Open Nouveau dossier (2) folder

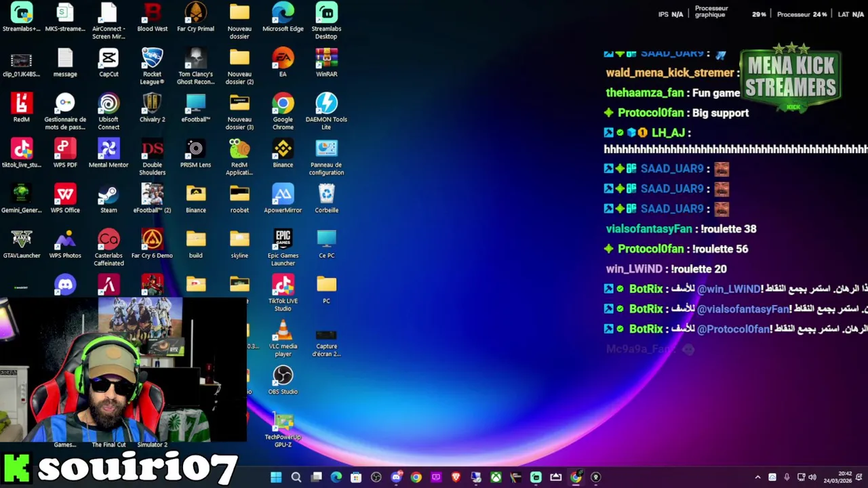coord(239,66)
